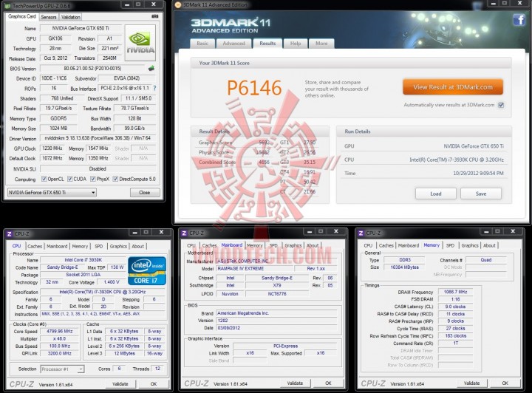Click Validate in CPU-Z processor window
Viewport: 532px width, 393px height.
120,384
